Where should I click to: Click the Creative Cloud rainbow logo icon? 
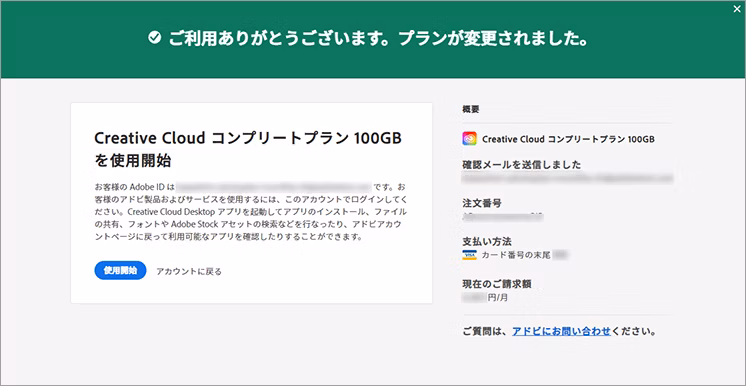pyautogui.click(x=469, y=139)
